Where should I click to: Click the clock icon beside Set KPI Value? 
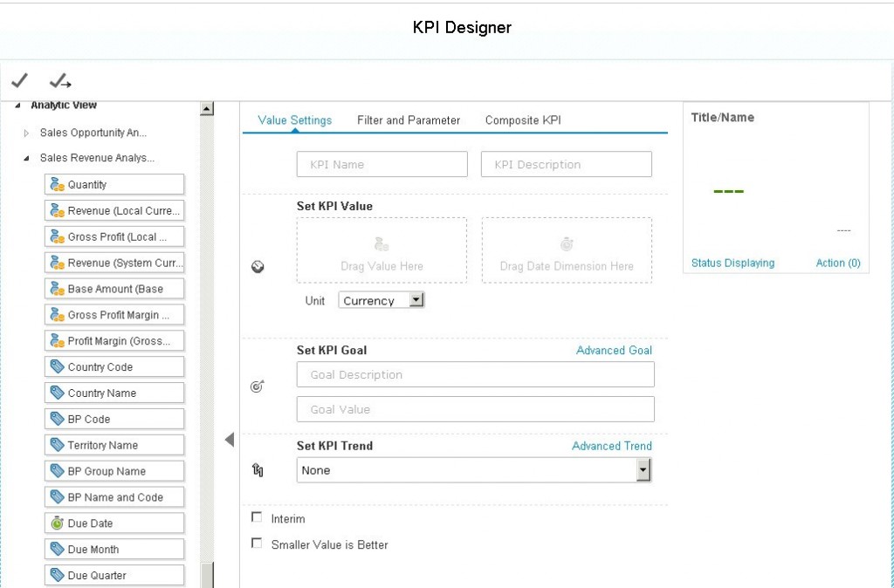[x=258, y=267]
